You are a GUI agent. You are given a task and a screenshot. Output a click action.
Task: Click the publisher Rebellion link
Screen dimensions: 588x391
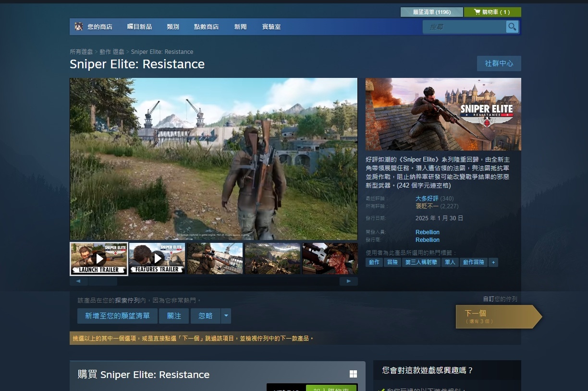point(428,240)
